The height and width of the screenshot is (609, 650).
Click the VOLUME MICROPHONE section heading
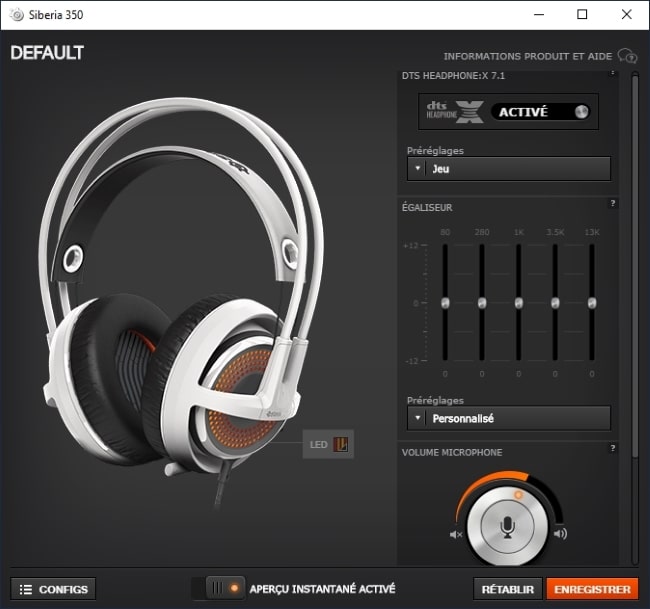[452, 452]
